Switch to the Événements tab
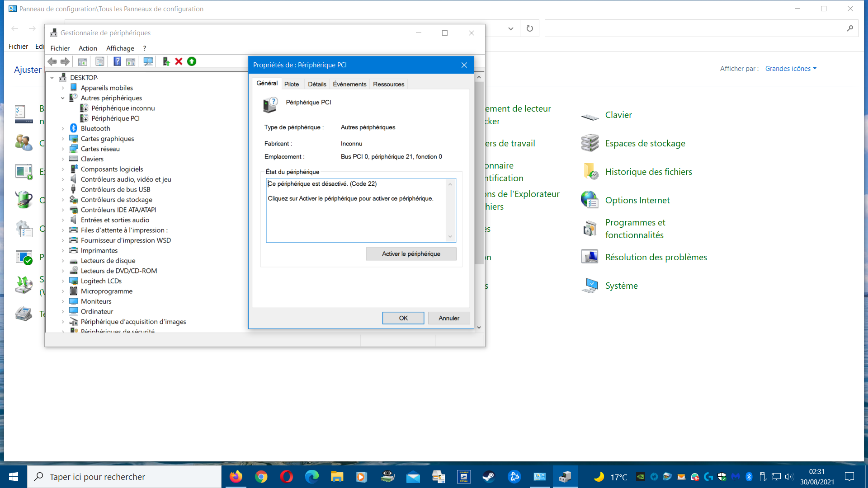This screenshot has height=488, width=868. point(349,84)
